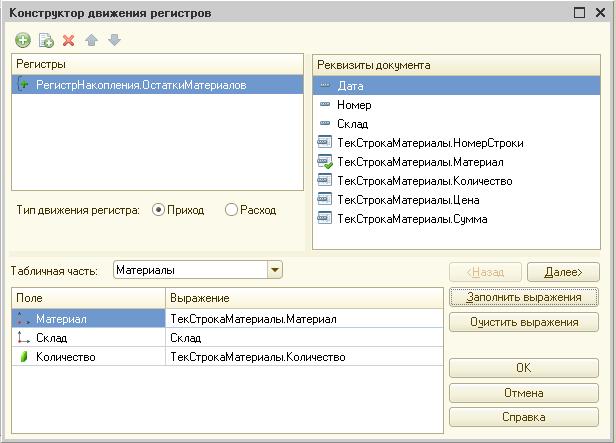Click the Отмена button
616x443 pixels.
(524, 393)
